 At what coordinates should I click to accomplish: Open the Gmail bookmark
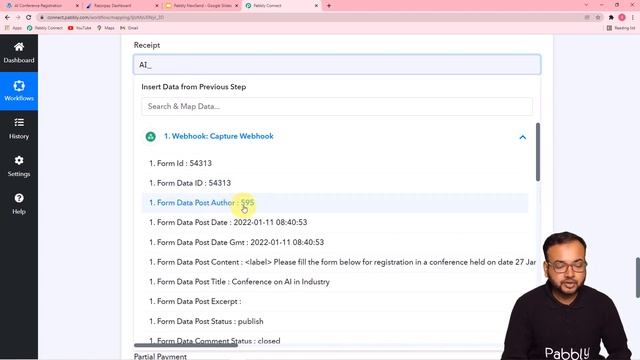(129, 28)
